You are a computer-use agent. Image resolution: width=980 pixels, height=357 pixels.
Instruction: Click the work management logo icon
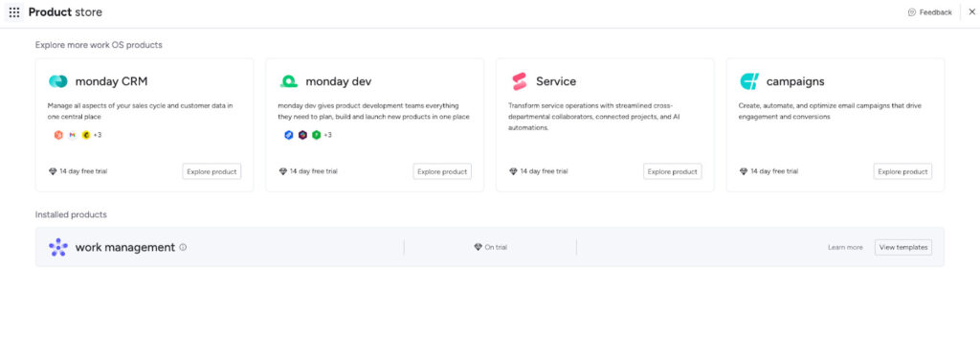pos(58,248)
